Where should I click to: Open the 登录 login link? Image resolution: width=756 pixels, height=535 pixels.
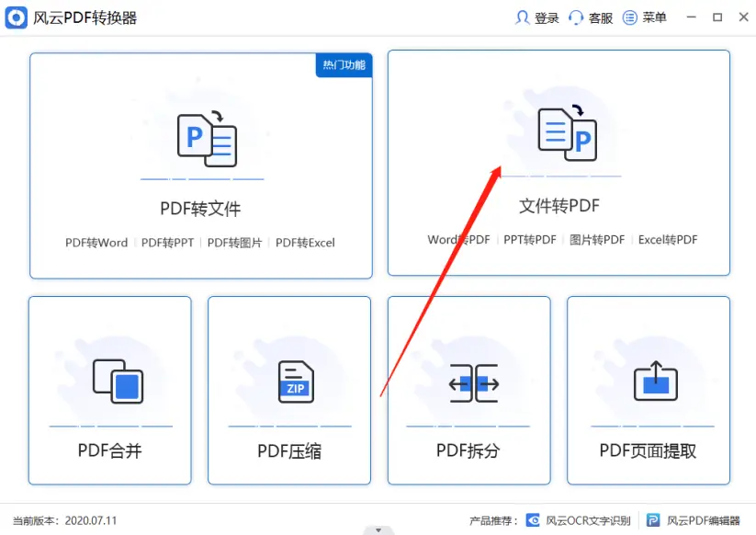pos(547,18)
